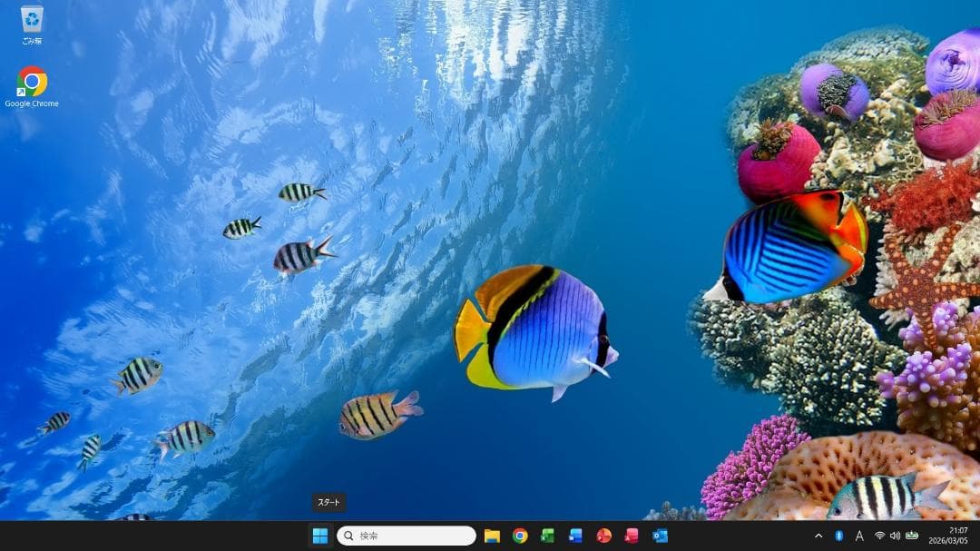Launch Google Chrome from the desktop shortcut
This screenshot has height=551, width=980.
33,80
